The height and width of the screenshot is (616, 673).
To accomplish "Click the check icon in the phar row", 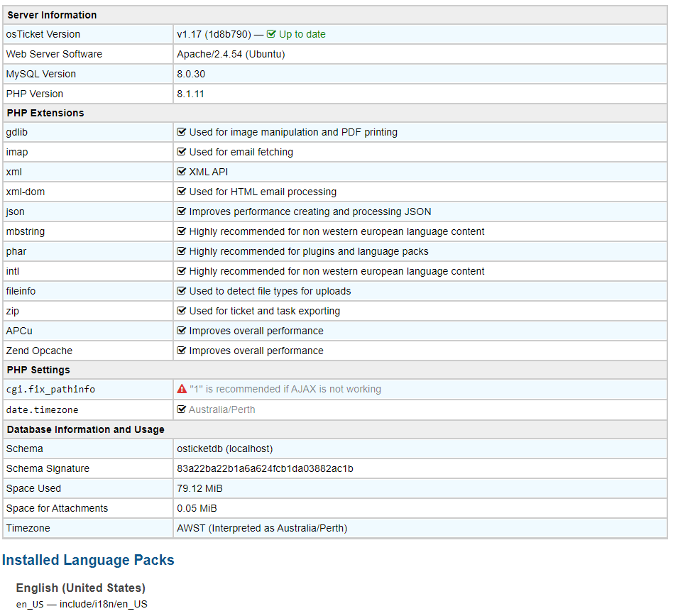I will pos(182,251).
